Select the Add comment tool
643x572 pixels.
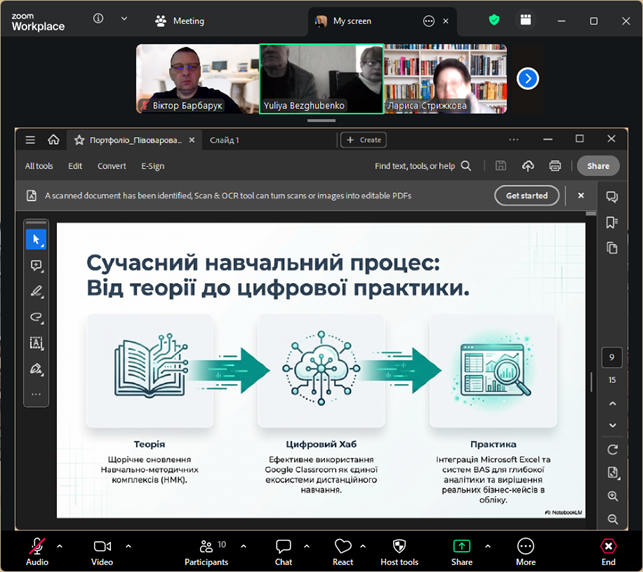36,266
